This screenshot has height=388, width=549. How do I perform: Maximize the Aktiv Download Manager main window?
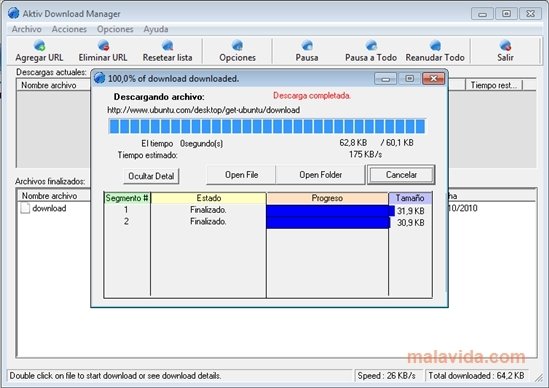[506, 14]
